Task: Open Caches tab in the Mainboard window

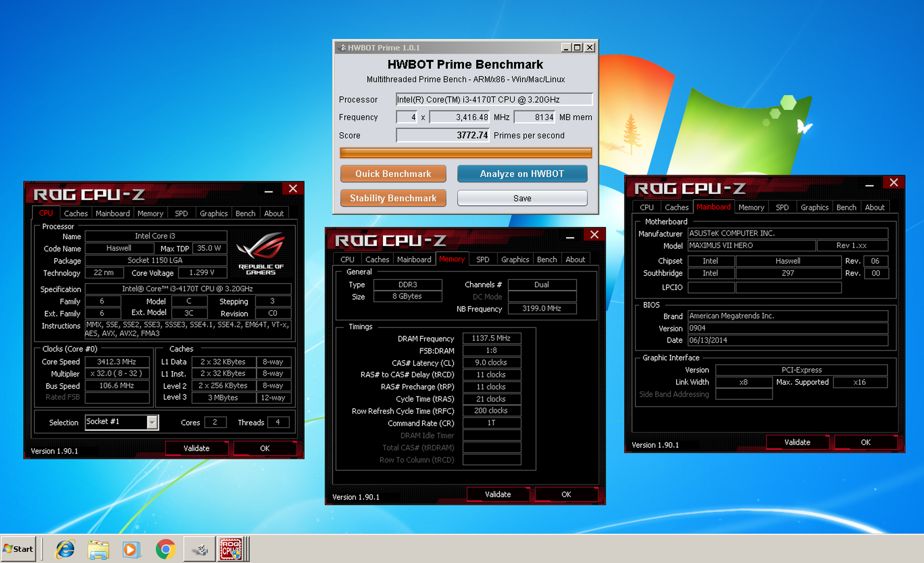Action: [x=677, y=207]
